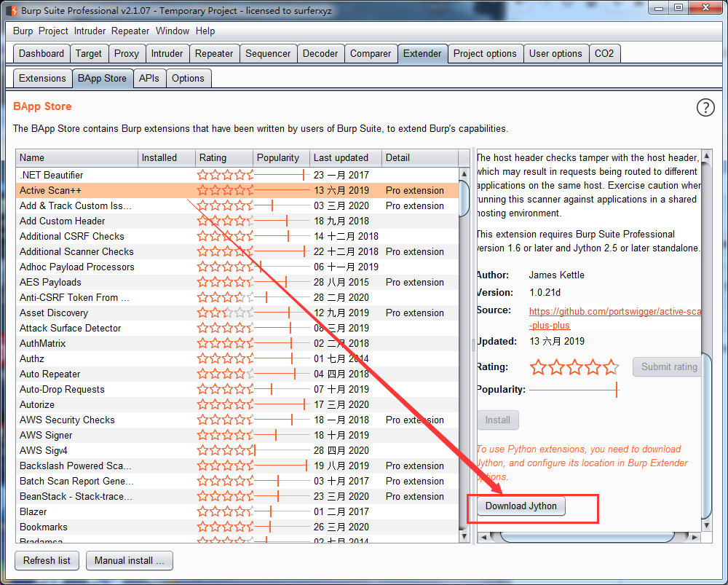Sort list by Rating column header
Screen dimensions: 728x585
point(224,157)
